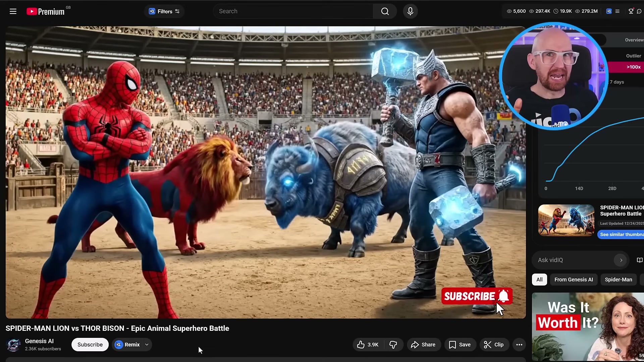Open the Genesis AI channel avatar

[13, 345]
